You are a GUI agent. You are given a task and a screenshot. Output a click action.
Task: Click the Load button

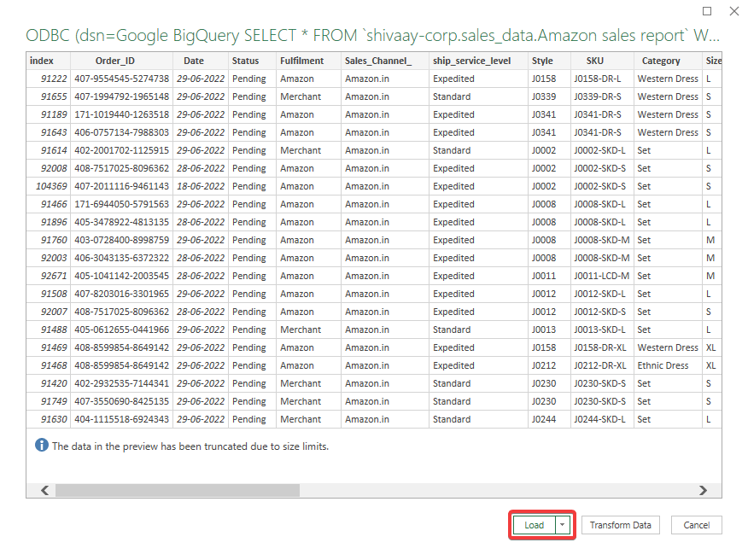click(534, 525)
